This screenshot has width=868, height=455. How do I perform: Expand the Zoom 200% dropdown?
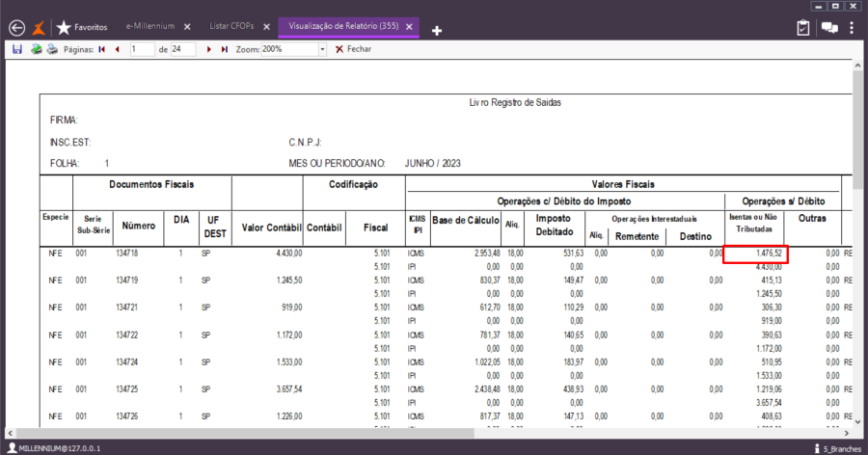pyautogui.click(x=323, y=49)
